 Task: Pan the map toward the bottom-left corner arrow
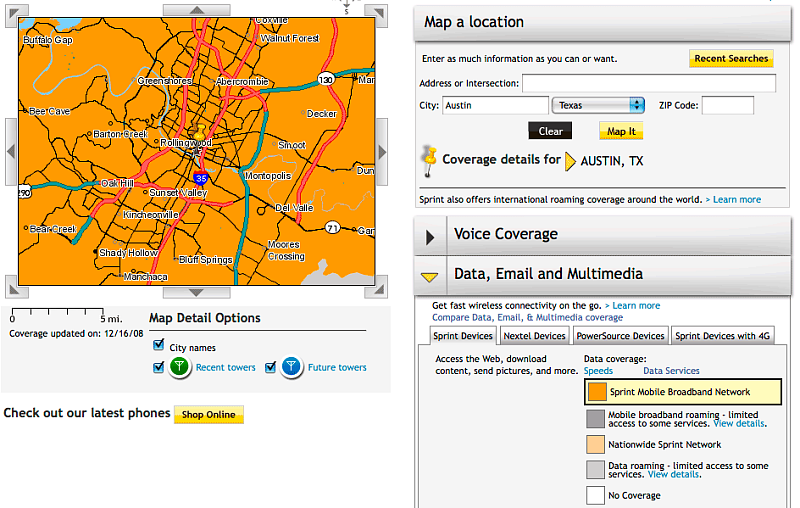point(16,288)
